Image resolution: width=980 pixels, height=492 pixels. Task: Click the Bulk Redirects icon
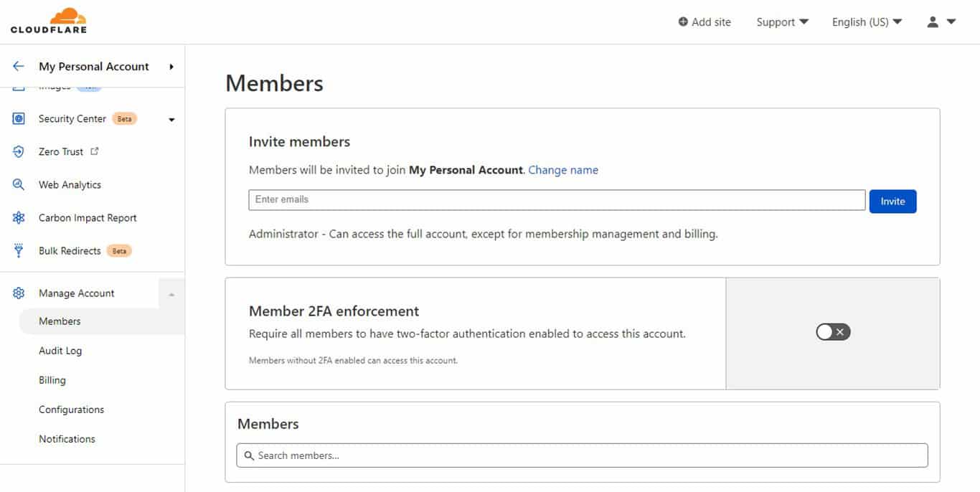click(19, 251)
